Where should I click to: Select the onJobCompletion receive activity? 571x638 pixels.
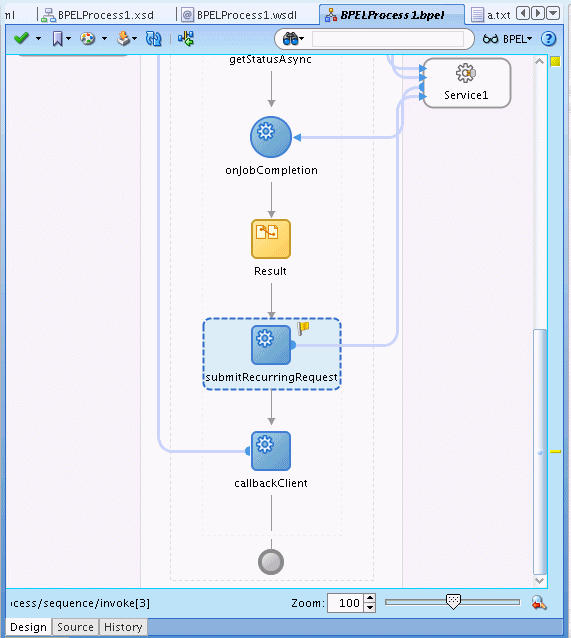click(x=271, y=137)
